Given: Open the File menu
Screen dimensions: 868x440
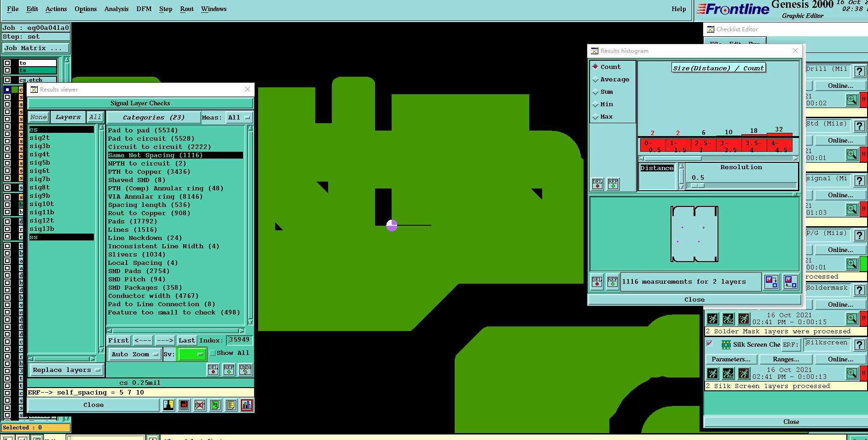Looking at the screenshot, I should (13, 9).
